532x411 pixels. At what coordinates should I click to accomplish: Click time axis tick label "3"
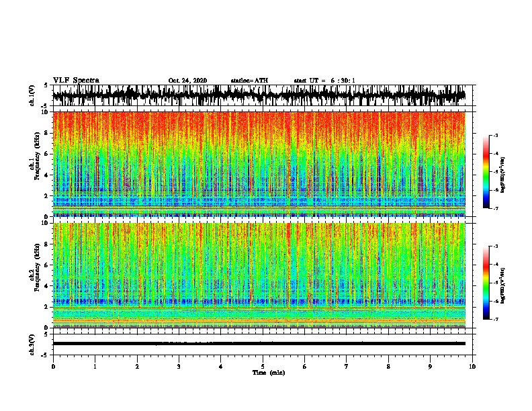point(179,367)
